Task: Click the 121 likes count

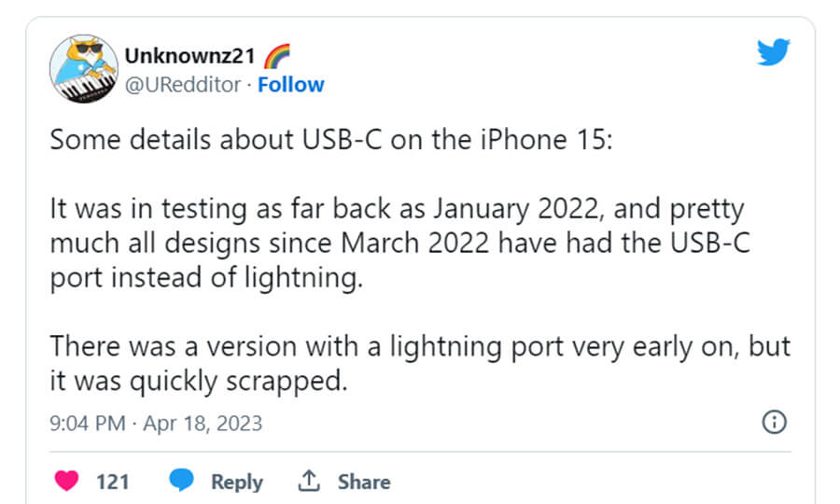Action: click(x=112, y=482)
